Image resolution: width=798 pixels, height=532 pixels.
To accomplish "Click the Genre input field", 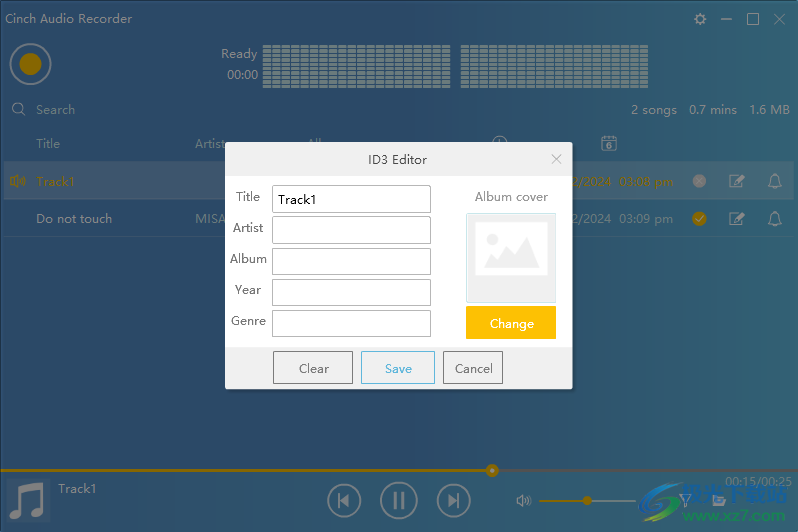I will [351, 323].
